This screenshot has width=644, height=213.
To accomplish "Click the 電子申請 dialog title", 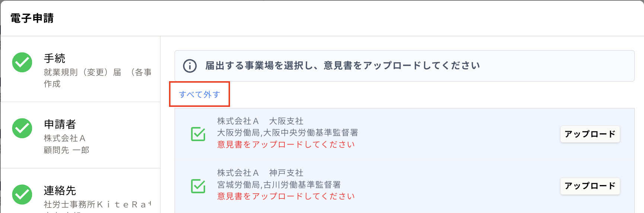I will click(32, 18).
